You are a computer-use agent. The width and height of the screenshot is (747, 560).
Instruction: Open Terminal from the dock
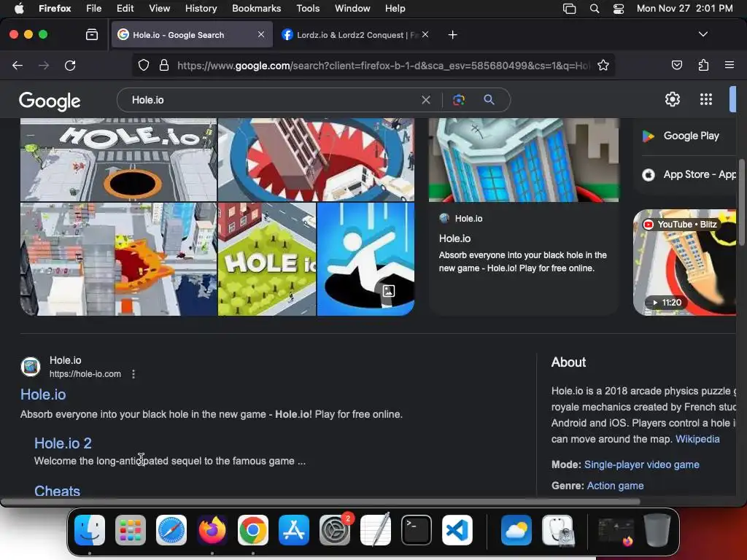(417, 530)
